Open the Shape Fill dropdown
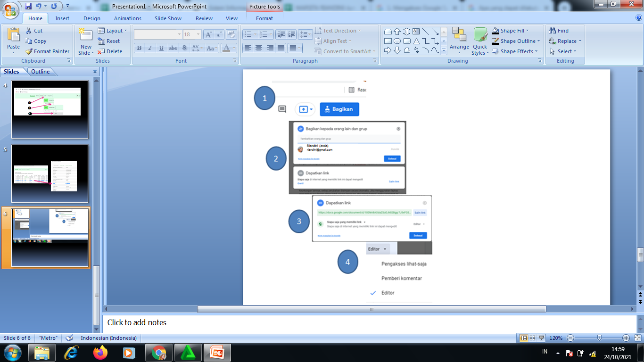Screen dimensions: 644x362 (511, 31)
